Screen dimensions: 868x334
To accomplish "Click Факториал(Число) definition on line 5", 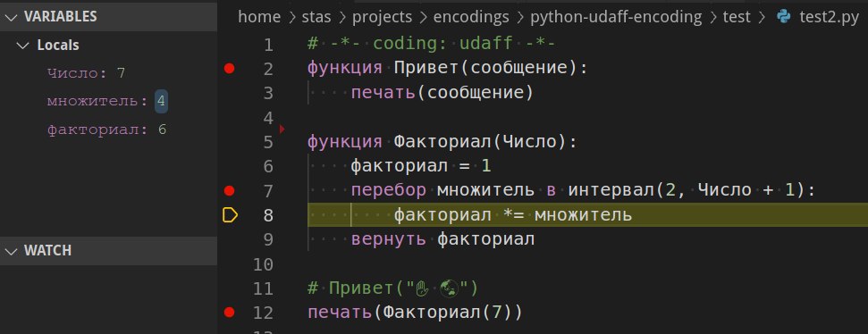I will coord(480,142).
